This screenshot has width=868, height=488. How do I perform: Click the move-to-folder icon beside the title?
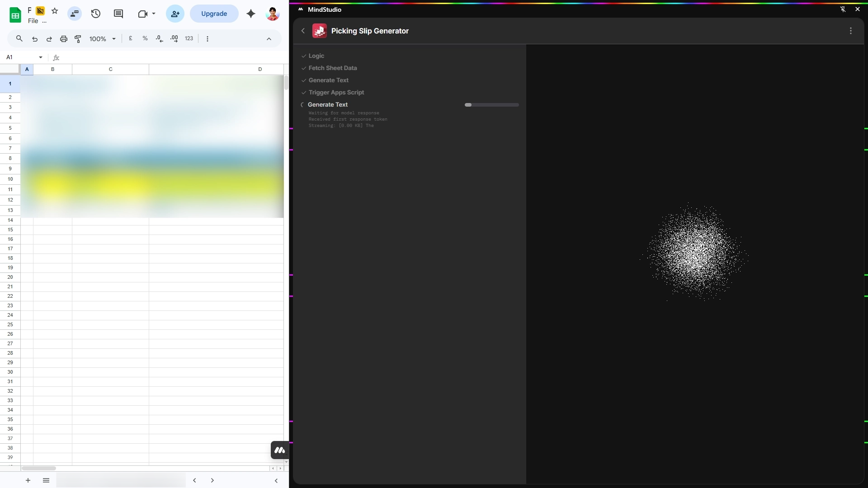(40, 10)
